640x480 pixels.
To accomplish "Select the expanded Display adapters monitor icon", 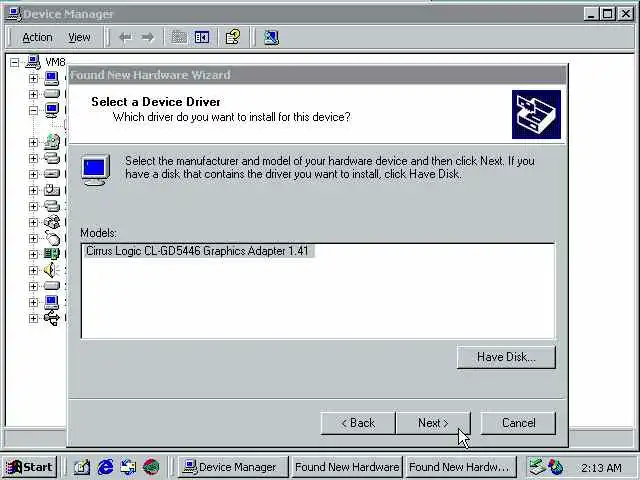I will click(x=52, y=110).
